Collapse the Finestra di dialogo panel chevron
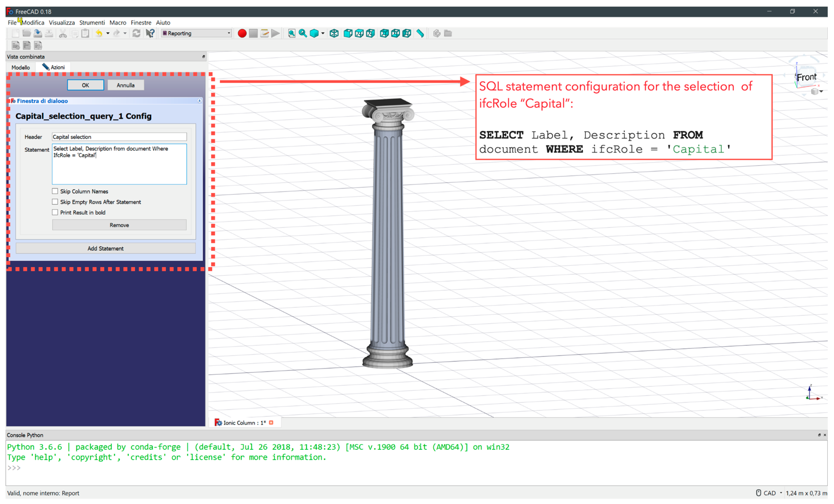 point(199,101)
